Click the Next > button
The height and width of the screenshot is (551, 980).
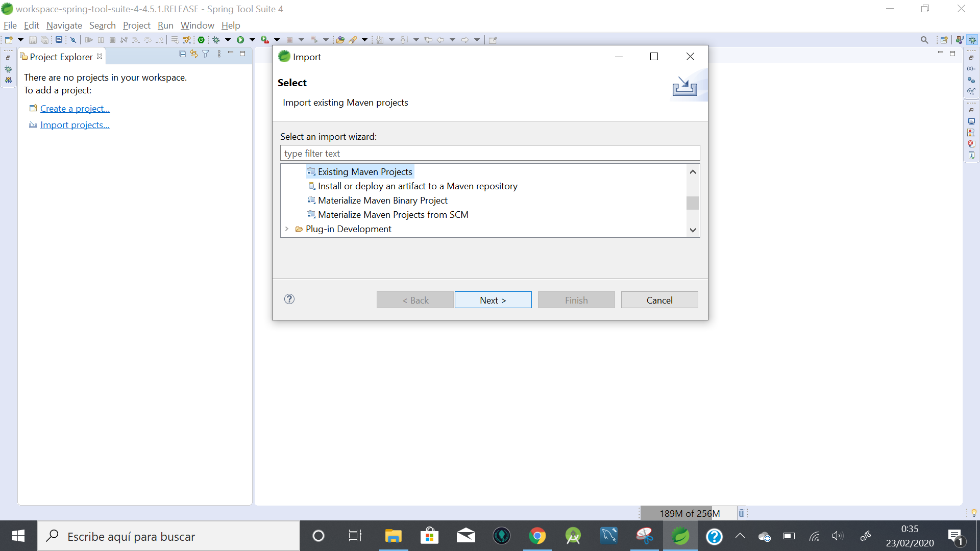tap(493, 300)
